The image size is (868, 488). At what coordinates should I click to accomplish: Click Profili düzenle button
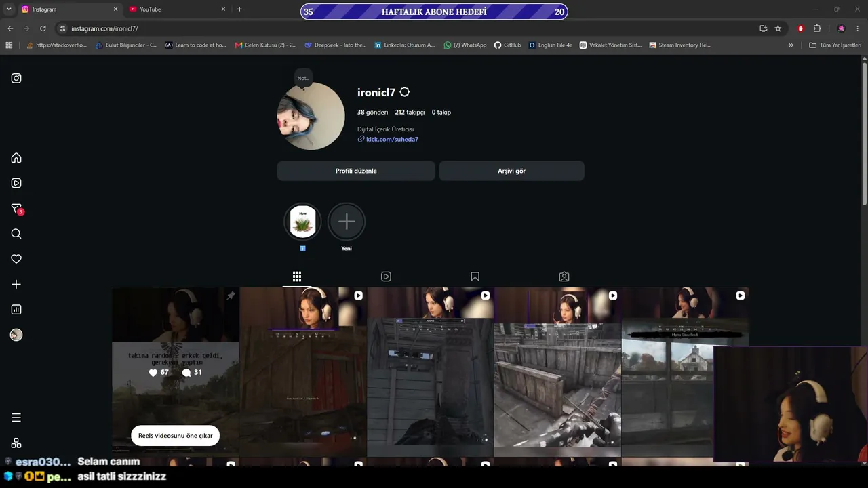tap(356, 171)
